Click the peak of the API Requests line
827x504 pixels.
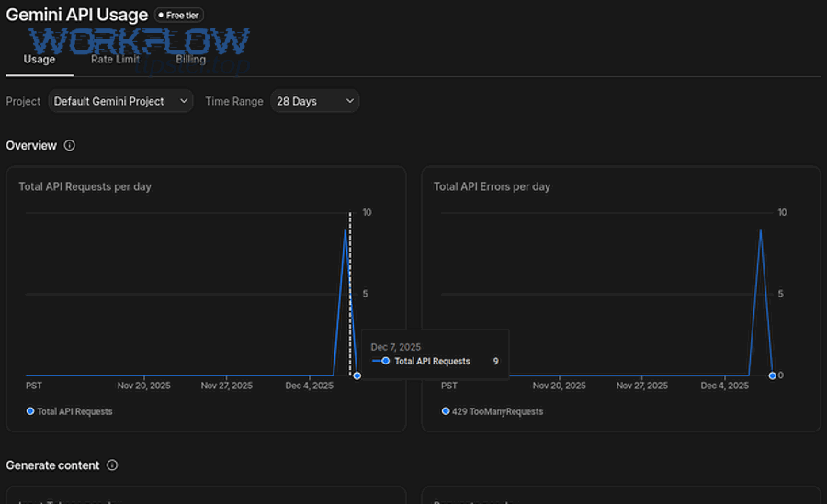click(345, 230)
